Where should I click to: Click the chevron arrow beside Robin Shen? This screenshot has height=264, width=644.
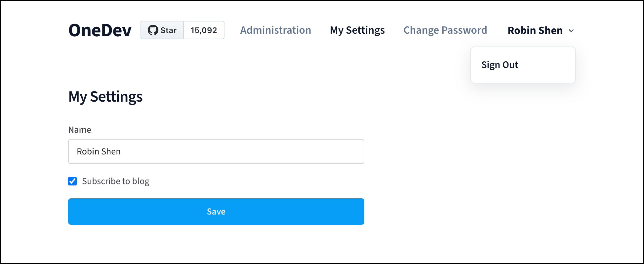point(571,31)
